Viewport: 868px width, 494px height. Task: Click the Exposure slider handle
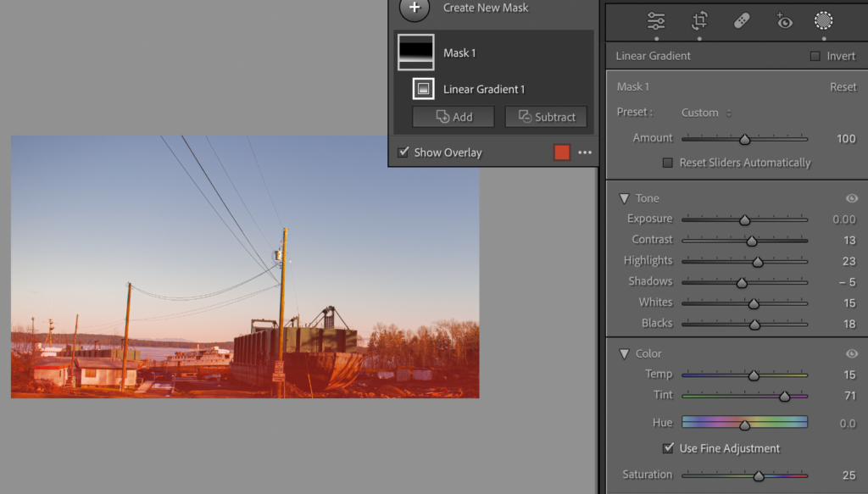coord(744,220)
